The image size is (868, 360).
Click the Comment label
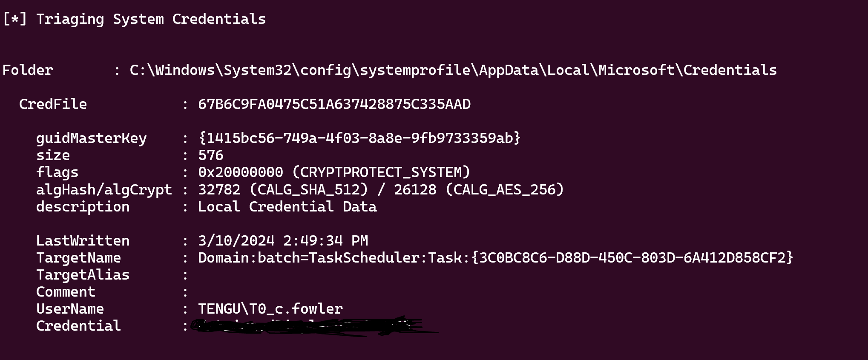point(66,292)
